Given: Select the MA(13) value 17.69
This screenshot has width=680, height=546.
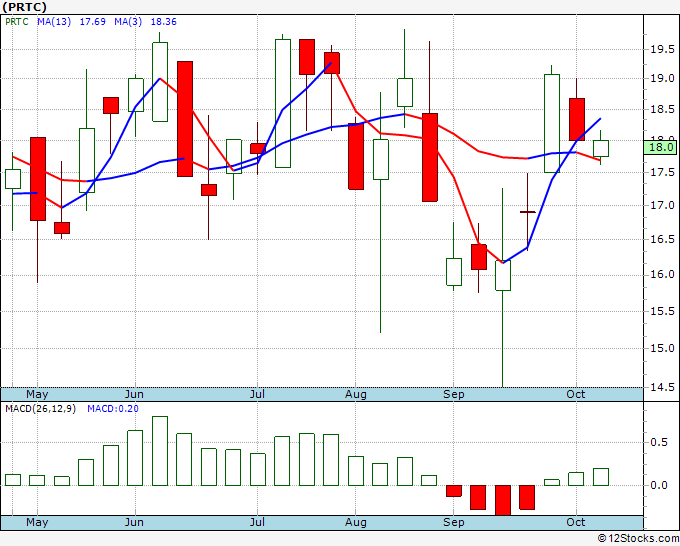Looking at the screenshot, I should [x=92, y=22].
